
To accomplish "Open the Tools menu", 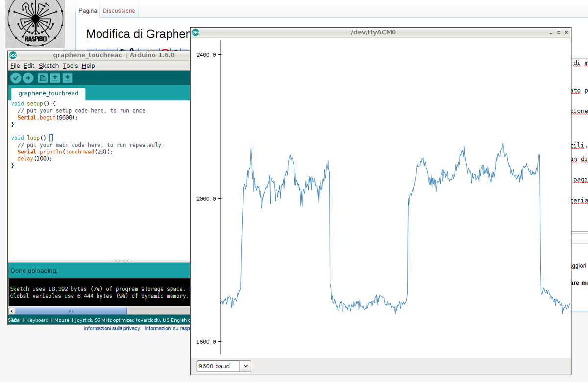I will point(70,66).
